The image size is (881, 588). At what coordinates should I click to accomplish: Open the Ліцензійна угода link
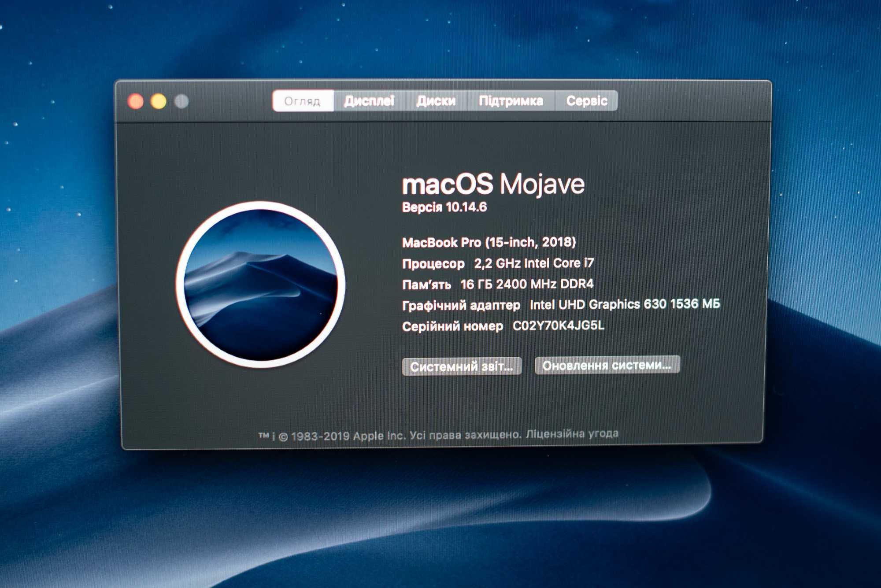pyautogui.click(x=572, y=434)
